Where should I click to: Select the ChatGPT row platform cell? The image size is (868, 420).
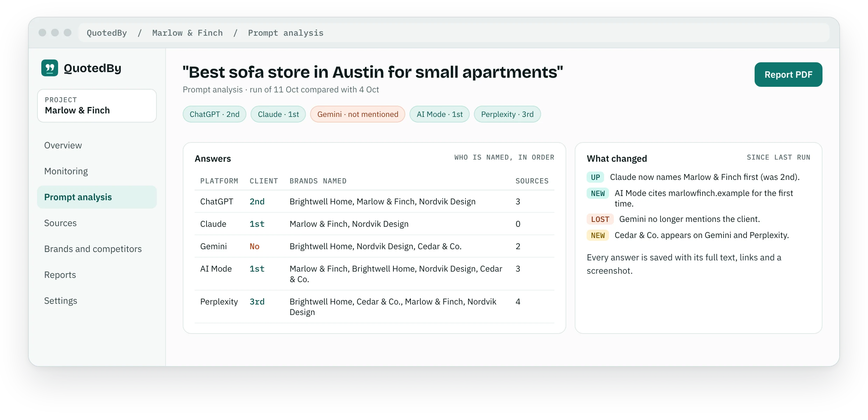pos(217,202)
